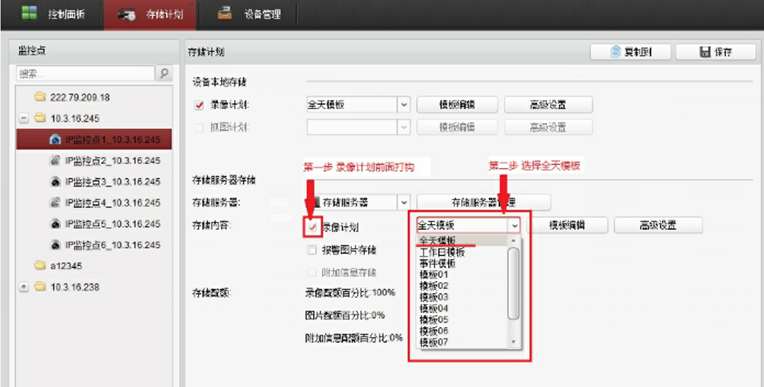Click template list scroll-down arrow
Viewport: 764px width, 387px height.
513,343
